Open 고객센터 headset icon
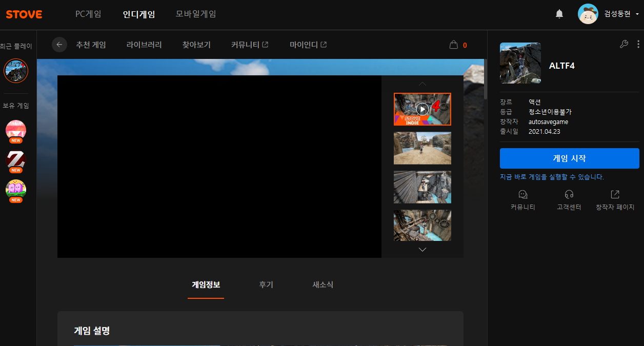This screenshot has width=644, height=346. (569, 195)
